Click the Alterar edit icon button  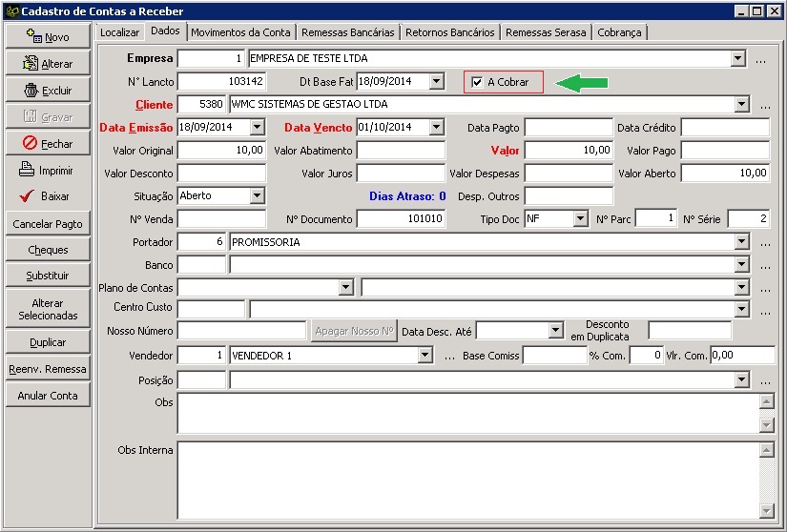pos(48,64)
